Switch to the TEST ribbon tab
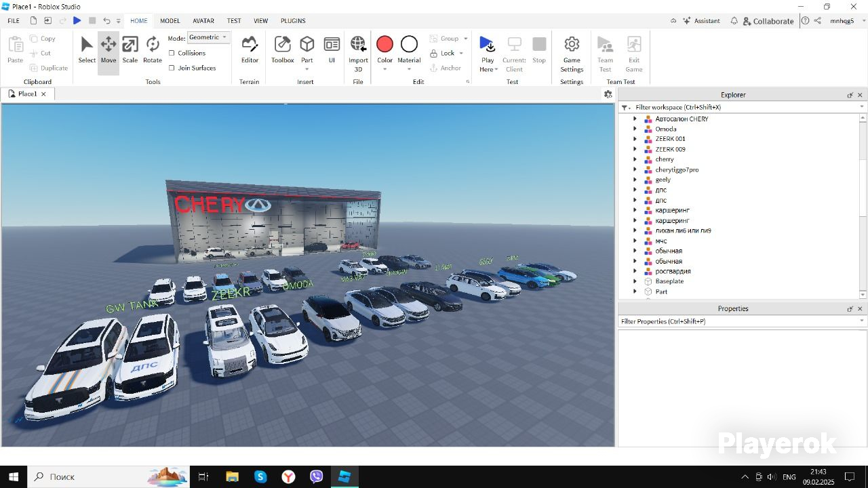868x488 pixels. 234,21
